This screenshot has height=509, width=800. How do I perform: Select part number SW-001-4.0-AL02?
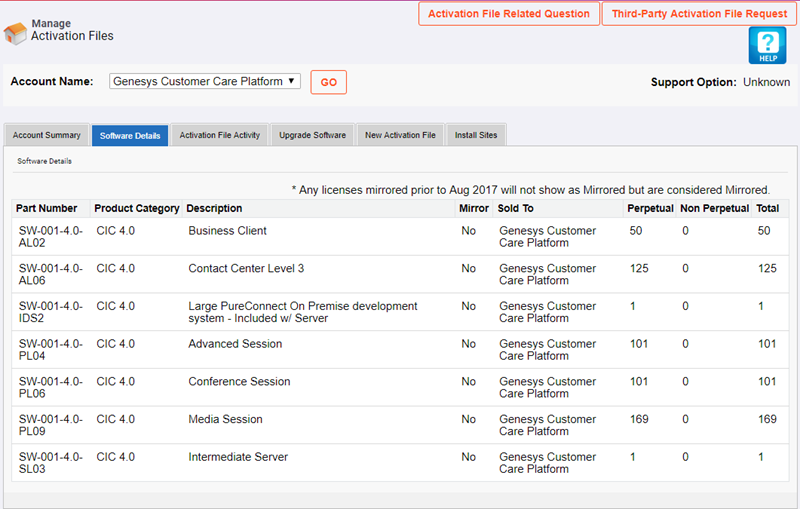click(x=51, y=237)
